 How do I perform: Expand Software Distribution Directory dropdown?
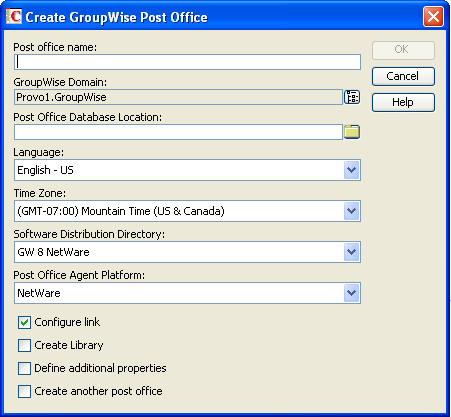(x=352, y=252)
